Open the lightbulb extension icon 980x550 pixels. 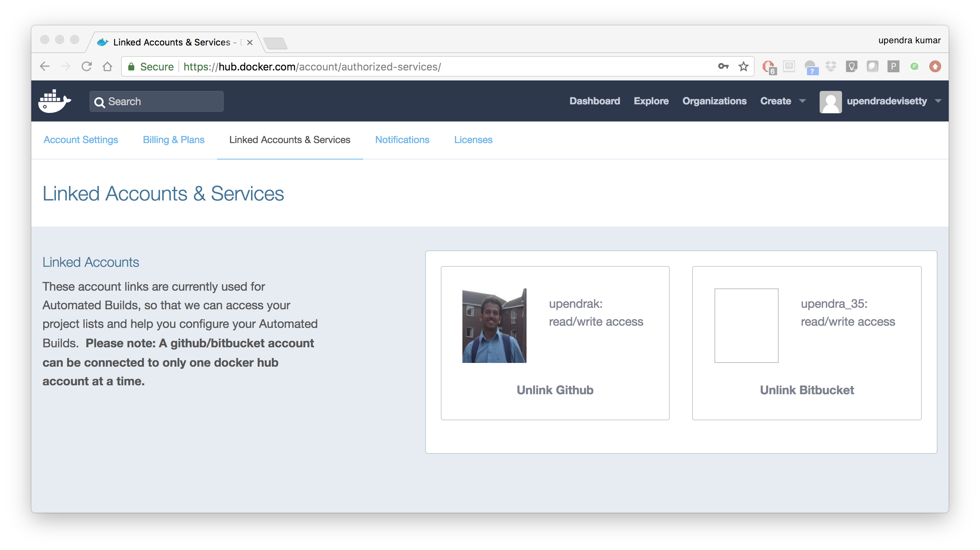(x=851, y=67)
